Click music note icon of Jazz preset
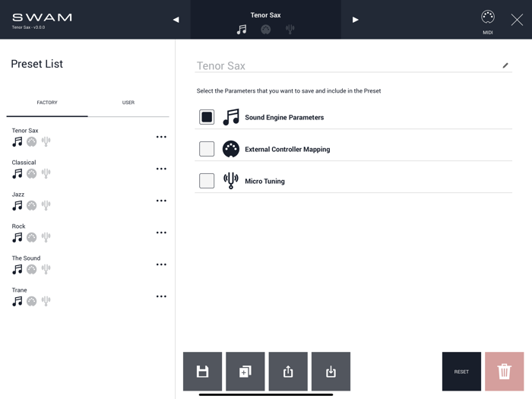The height and width of the screenshot is (399, 532). click(x=17, y=206)
